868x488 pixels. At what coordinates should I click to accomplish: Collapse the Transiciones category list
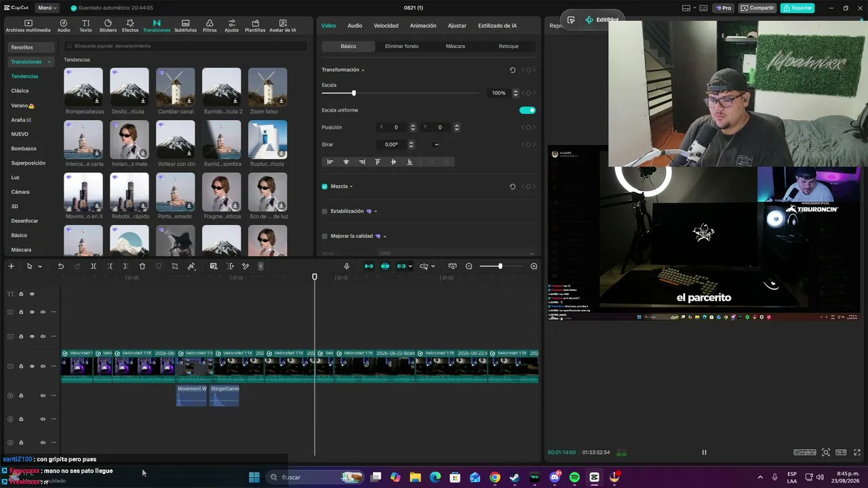pyautogui.click(x=49, y=62)
